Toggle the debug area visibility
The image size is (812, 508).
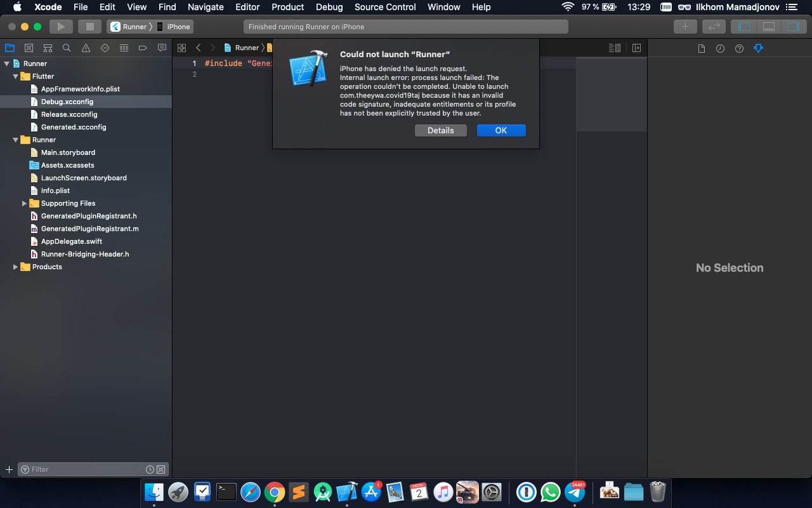769,27
